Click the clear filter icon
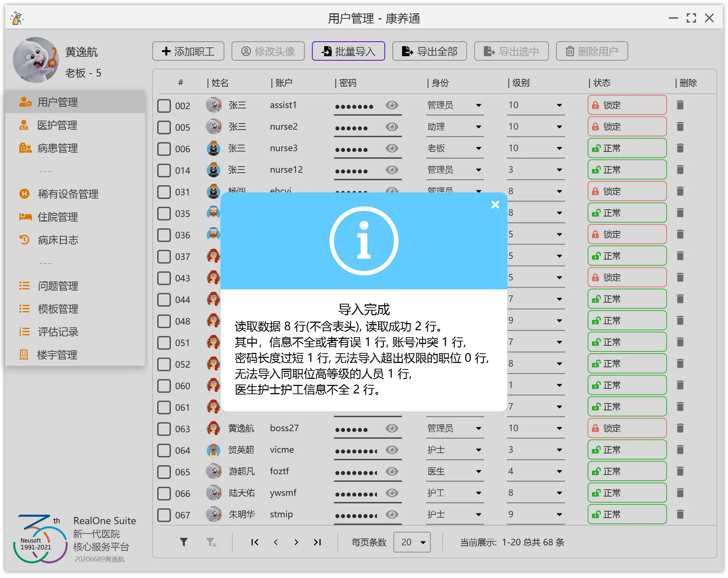The width and height of the screenshot is (728, 578). click(211, 542)
